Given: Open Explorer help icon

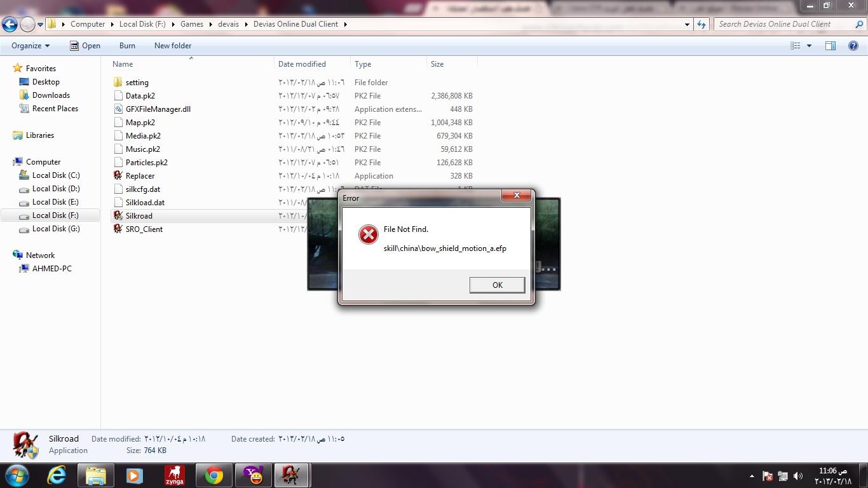Looking at the screenshot, I should tap(853, 46).
